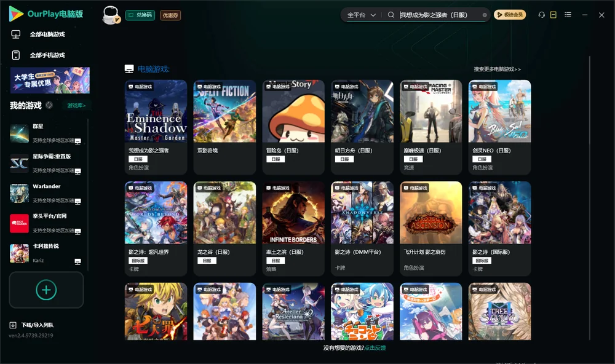Click 搜索更多电脑游戏>> link
This screenshot has height=364, width=615.
[498, 69]
